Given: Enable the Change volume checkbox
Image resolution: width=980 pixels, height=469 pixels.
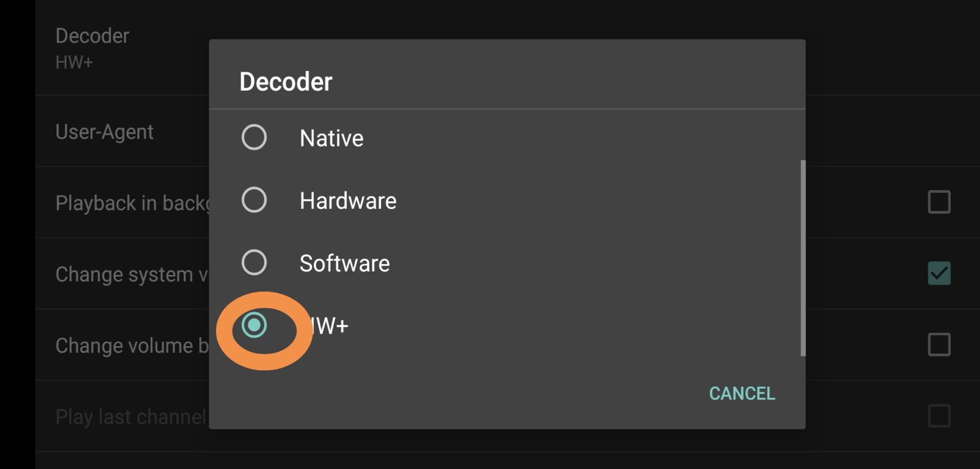Looking at the screenshot, I should [939, 345].
